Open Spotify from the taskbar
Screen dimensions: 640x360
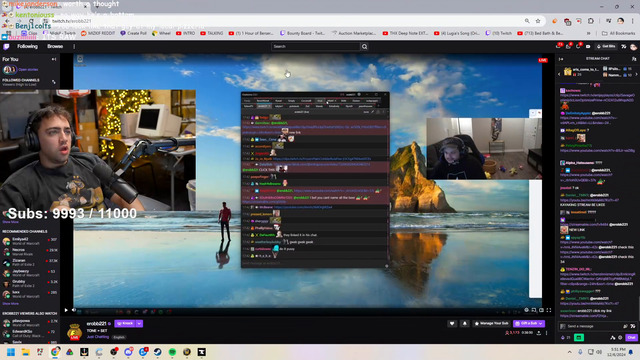coord(172,352)
